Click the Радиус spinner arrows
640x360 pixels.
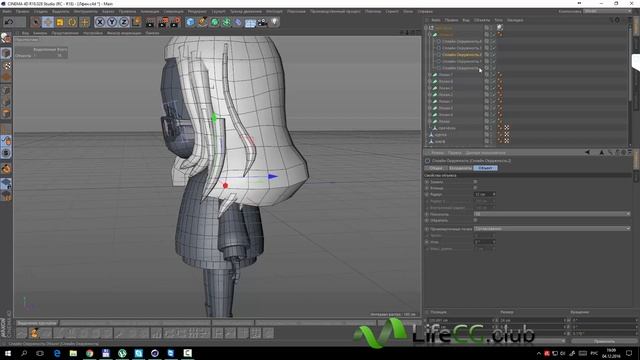(494, 194)
